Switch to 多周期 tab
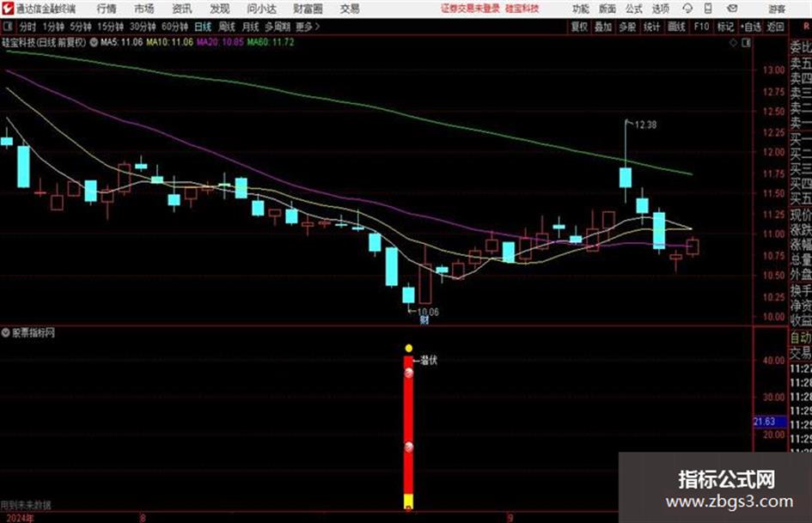 (277, 27)
